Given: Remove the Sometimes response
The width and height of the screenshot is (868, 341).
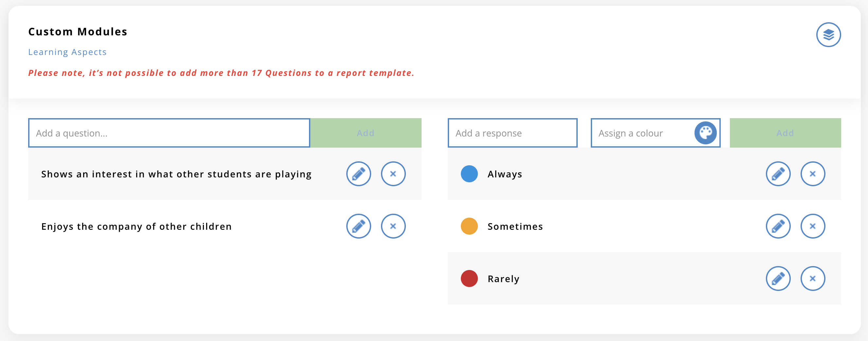Looking at the screenshot, I should [813, 226].
